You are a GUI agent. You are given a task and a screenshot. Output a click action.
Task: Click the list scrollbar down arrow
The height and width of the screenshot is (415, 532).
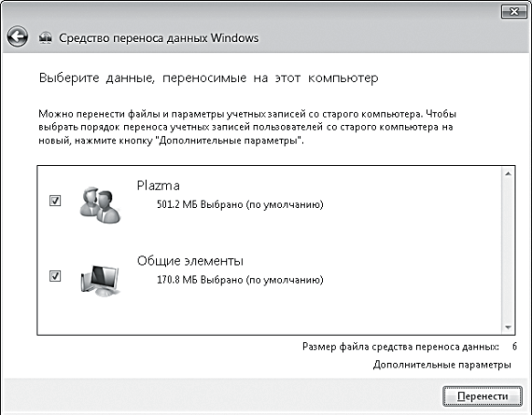[x=508, y=327]
